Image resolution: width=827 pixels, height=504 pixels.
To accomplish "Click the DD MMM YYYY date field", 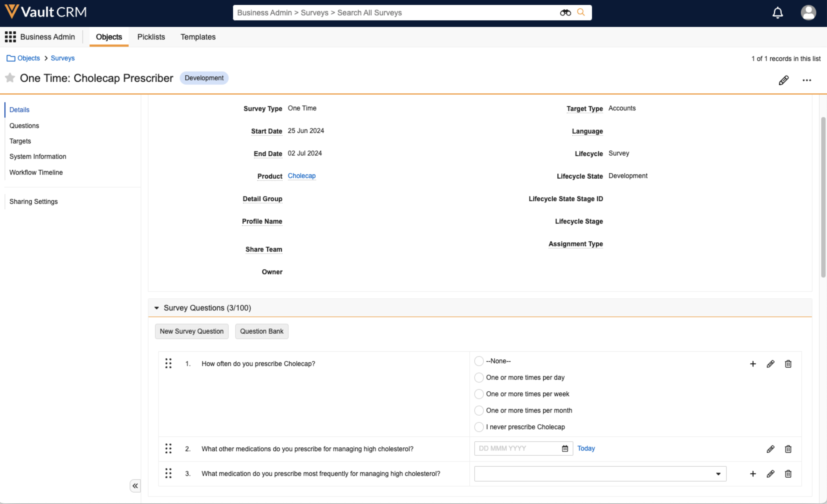I will coord(517,448).
